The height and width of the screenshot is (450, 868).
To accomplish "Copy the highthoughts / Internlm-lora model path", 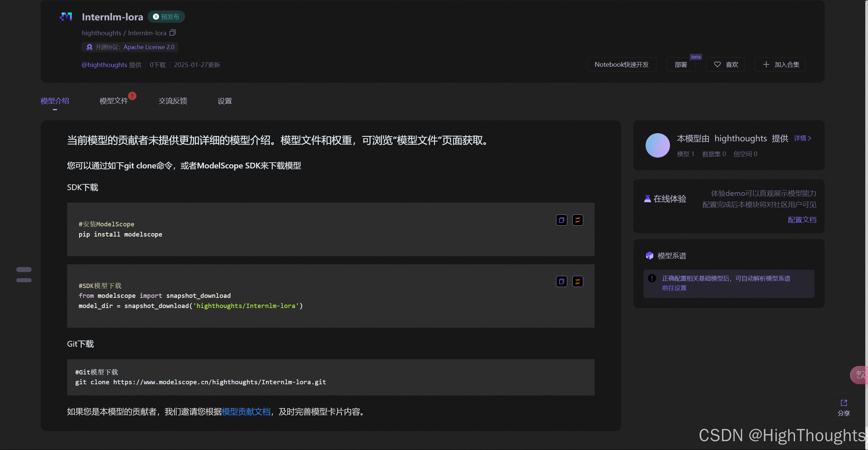I will (173, 33).
